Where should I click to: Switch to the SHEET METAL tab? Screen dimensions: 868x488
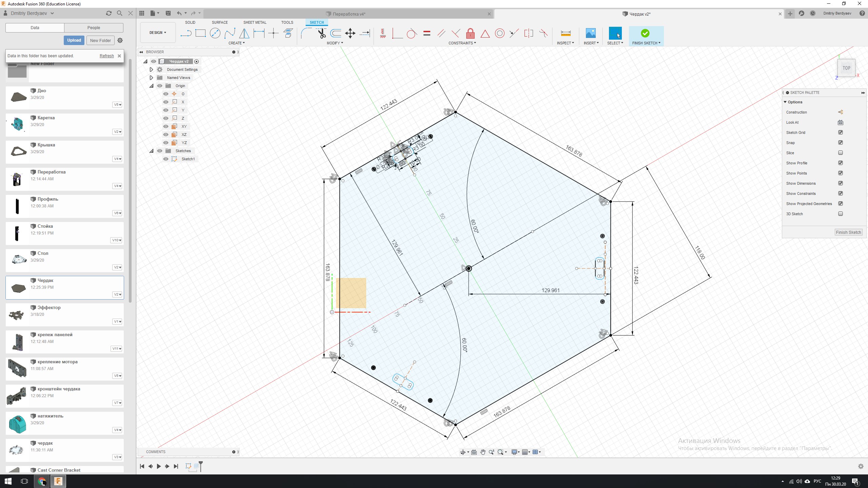coord(255,22)
